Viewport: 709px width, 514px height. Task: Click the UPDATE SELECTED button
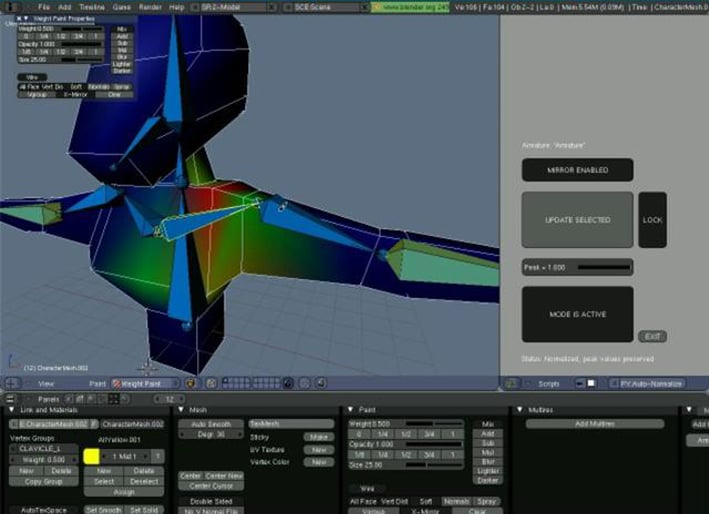coord(577,220)
